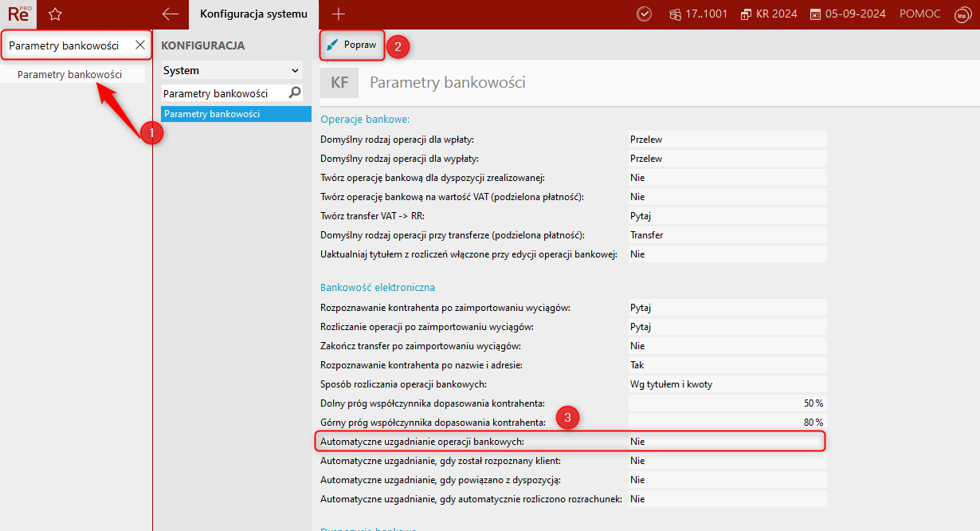Click Nie value for operację na wartość VAT
The height and width of the screenshot is (531, 980).
tap(727, 197)
